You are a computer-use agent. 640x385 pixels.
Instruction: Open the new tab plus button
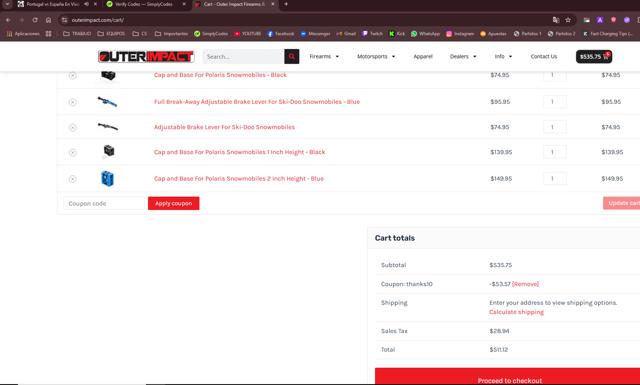[x=286, y=4]
